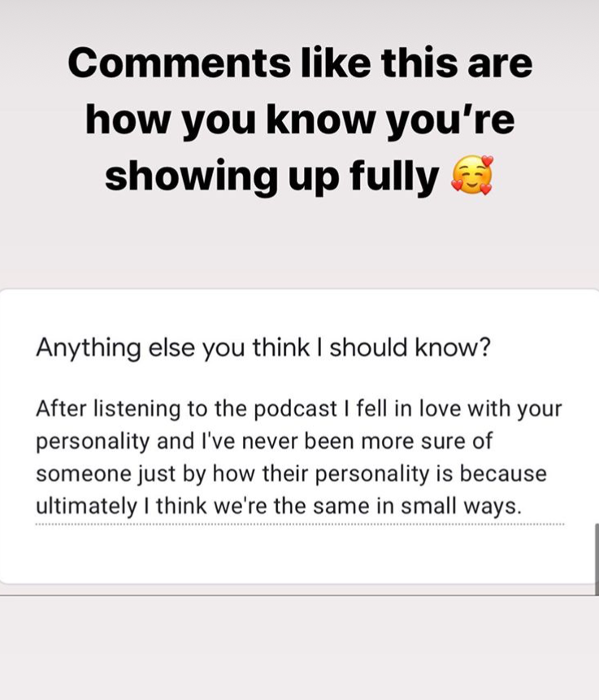Click the line 'personality and I've never been more sure of'
This screenshot has height=700, width=599.
pyautogui.click(x=264, y=441)
